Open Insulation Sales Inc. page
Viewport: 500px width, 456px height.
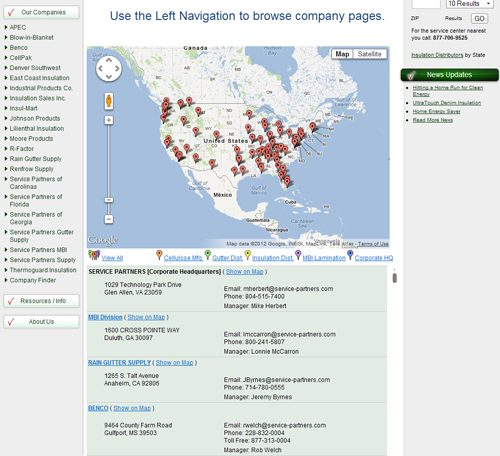pyautogui.click(x=38, y=98)
